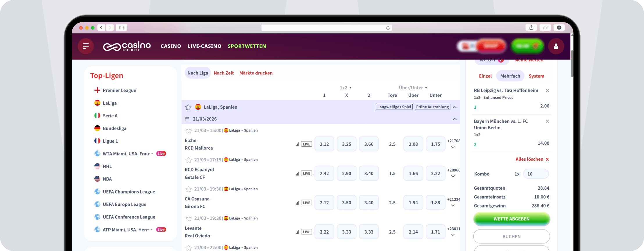Remove RB Leipzig vs. TSG Hoffenheim bet
Image resolution: width=644 pixels, height=251 pixels.
pyautogui.click(x=547, y=91)
